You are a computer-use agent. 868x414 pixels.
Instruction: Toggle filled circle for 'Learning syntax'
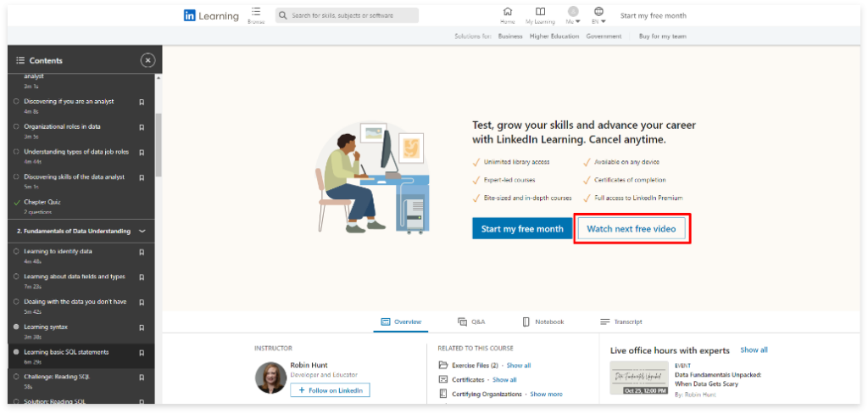pos(16,327)
